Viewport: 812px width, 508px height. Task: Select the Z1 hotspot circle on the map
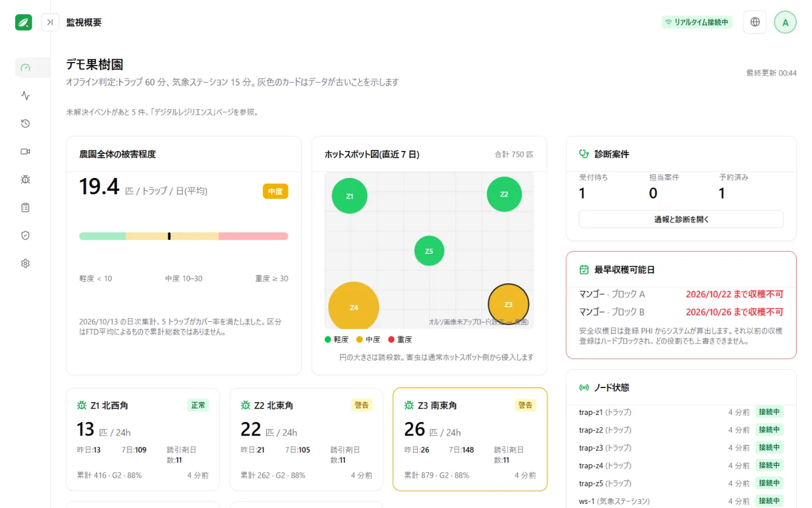pyautogui.click(x=349, y=196)
